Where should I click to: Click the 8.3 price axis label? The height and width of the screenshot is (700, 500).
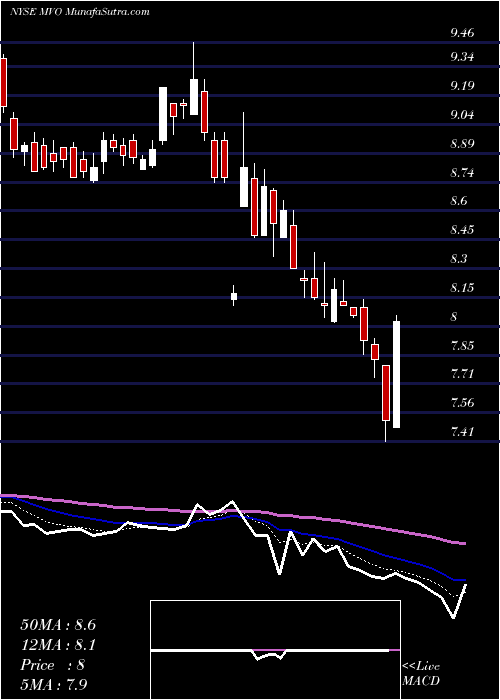coord(459,259)
